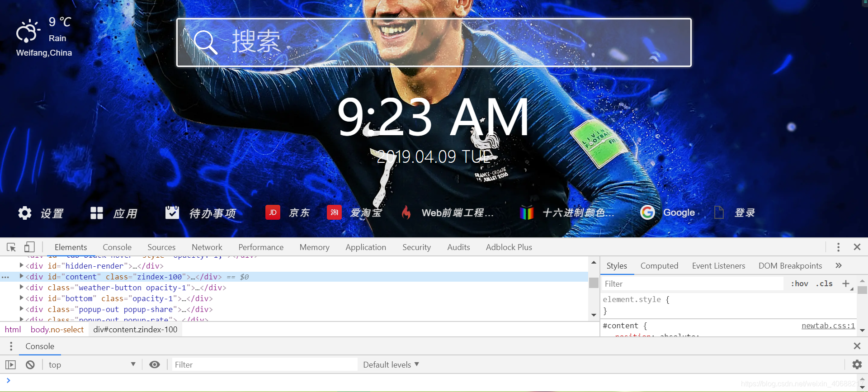Expand the div#content node
This screenshot has height=392, width=868.
(x=21, y=276)
